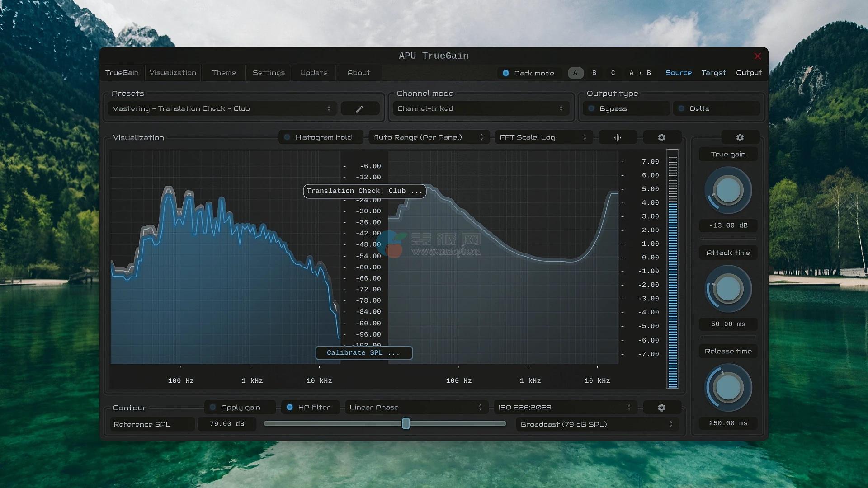This screenshot has height=488, width=868.
Task: Click the waveform spectrum icon button
Action: pyautogui.click(x=618, y=137)
